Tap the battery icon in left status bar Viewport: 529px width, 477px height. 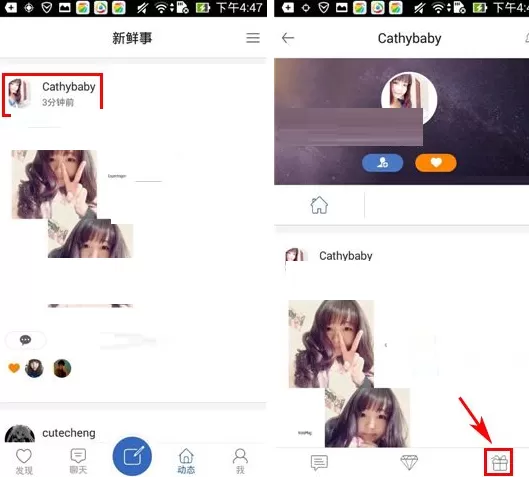point(203,7)
